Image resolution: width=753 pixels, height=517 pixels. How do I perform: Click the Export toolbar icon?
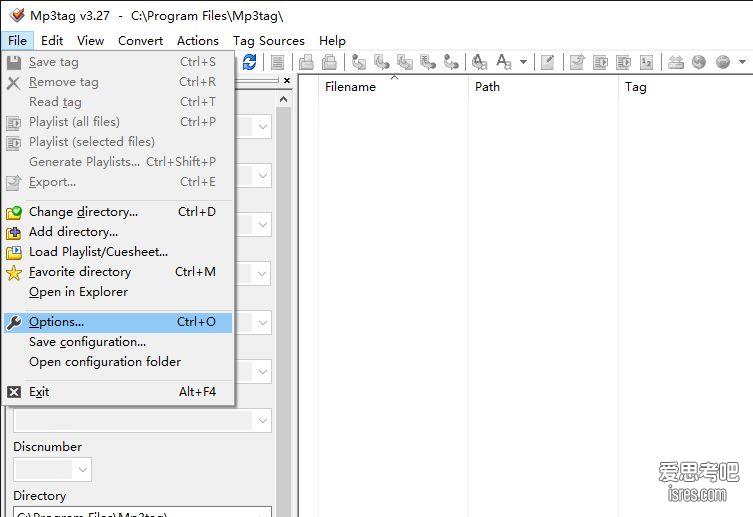577,62
